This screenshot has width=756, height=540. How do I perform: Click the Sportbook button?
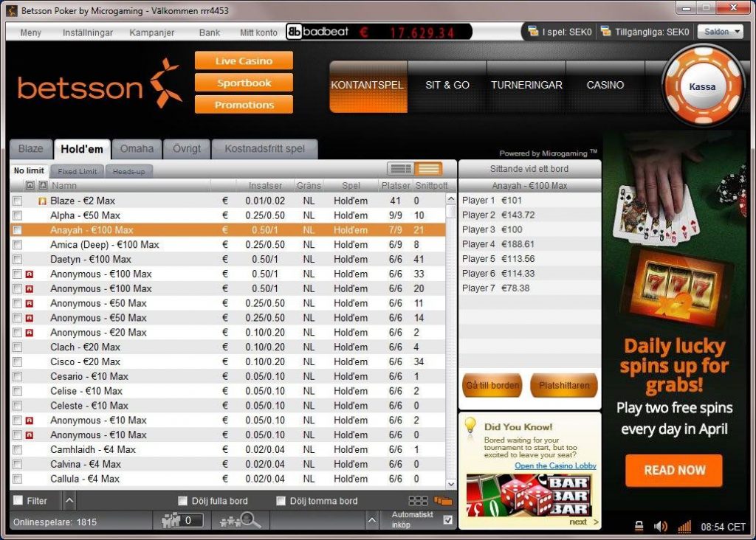(244, 83)
